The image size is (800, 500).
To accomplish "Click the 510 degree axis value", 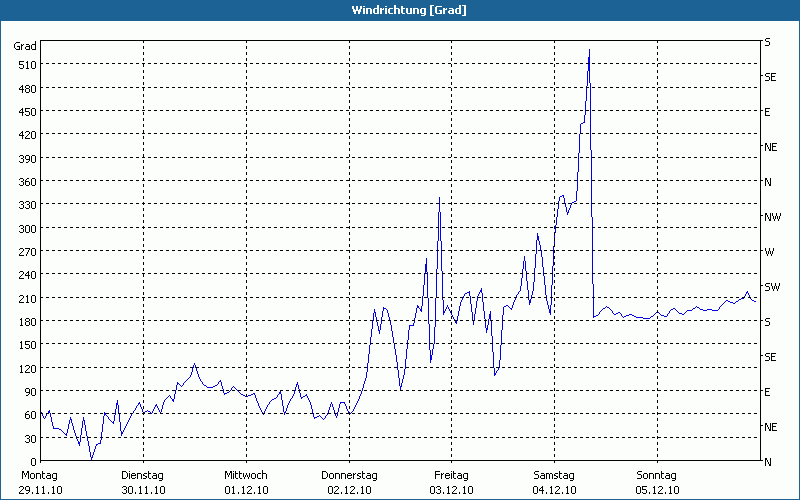I will pyautogui.click(x=29, y=65).
